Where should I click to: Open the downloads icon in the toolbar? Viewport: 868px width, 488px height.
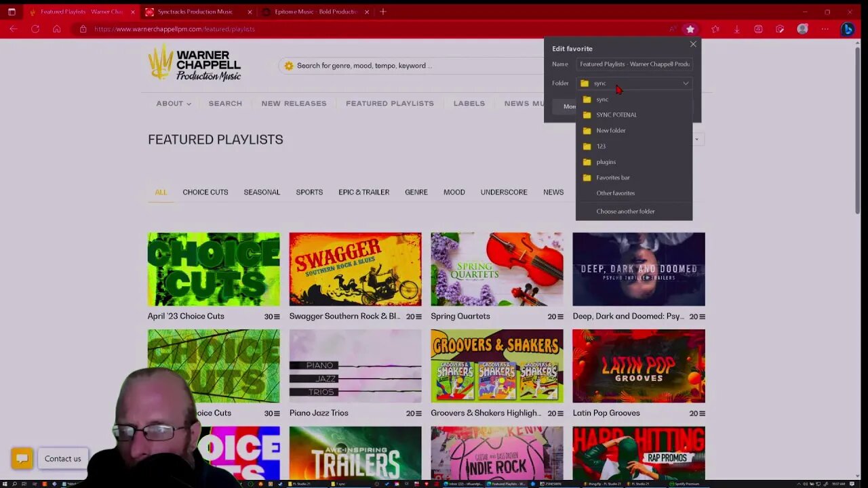[736, 29]
